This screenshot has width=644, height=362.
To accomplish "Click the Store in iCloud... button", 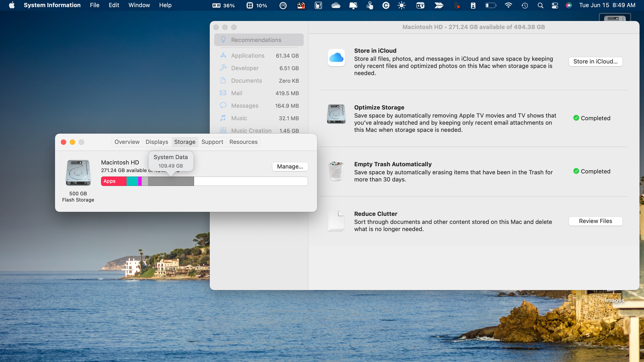I will (x=595, y=61).
